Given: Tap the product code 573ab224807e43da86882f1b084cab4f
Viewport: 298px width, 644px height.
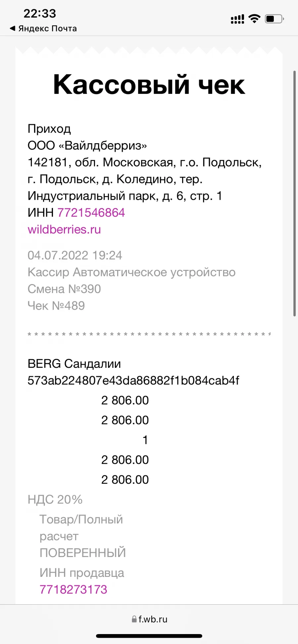Looking at the screenshot, I should [133, 381].
